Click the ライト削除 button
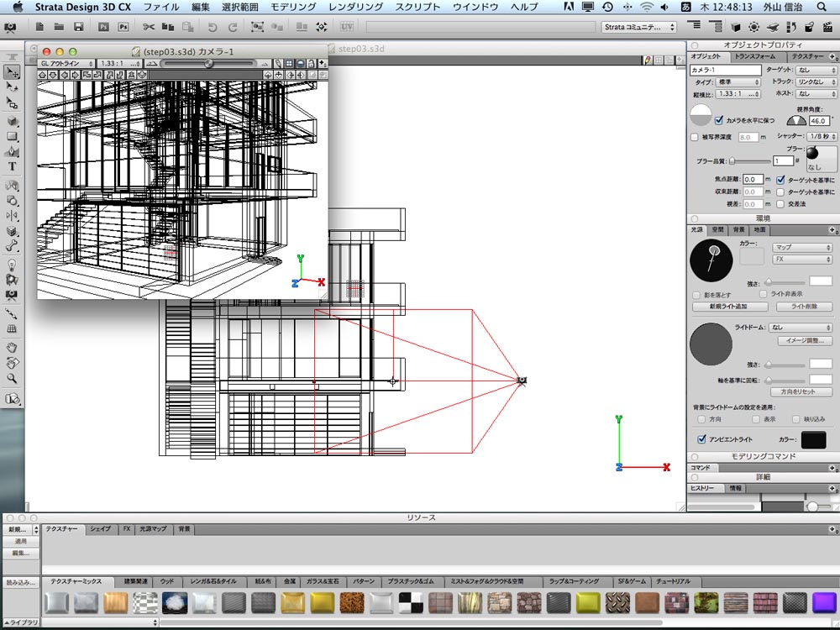The height and width of the screenshot is (630, 840). point(804,307)
